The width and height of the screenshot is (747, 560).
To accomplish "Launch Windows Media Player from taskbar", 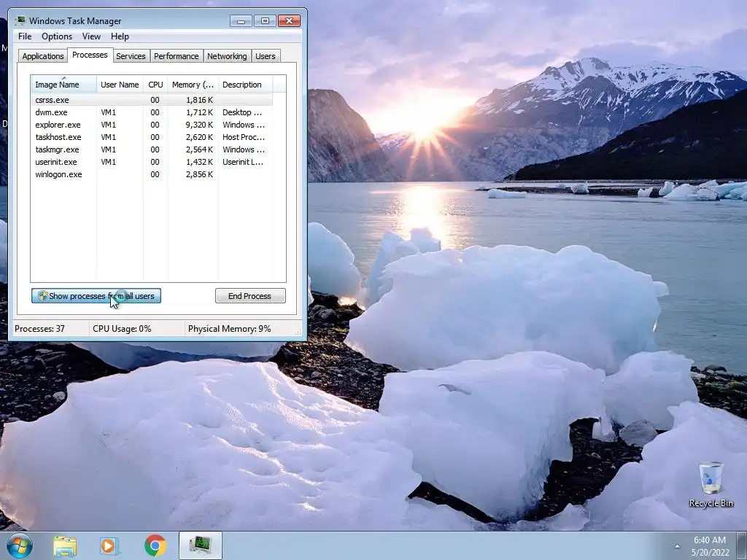I will [x=109, y=545].
